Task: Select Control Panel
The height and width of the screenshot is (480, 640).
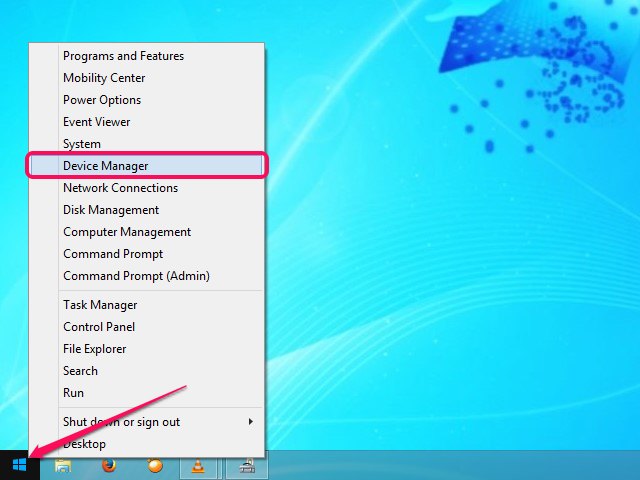Action: click(99, 327)
